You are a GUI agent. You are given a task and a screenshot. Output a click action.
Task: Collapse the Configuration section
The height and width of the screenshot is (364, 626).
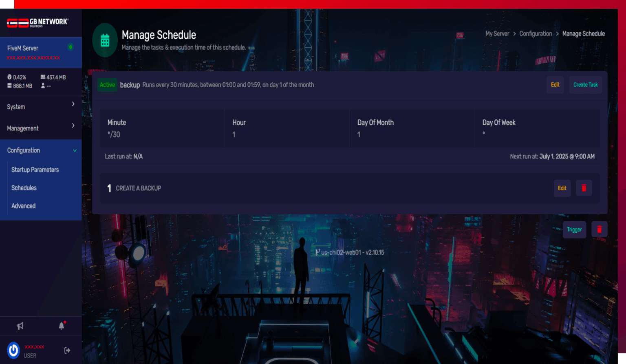tap(75, 150)
